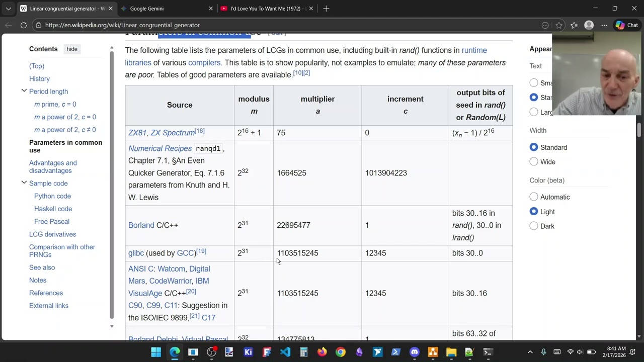Open the tab search dropdown arrow

(9, 9)
